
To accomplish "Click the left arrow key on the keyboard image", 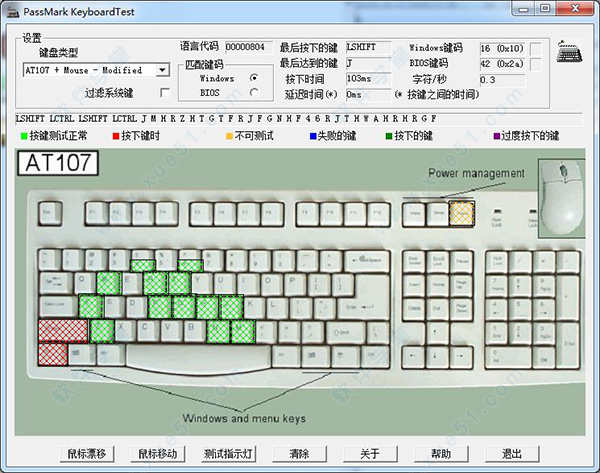I will (x=414, y=356).
